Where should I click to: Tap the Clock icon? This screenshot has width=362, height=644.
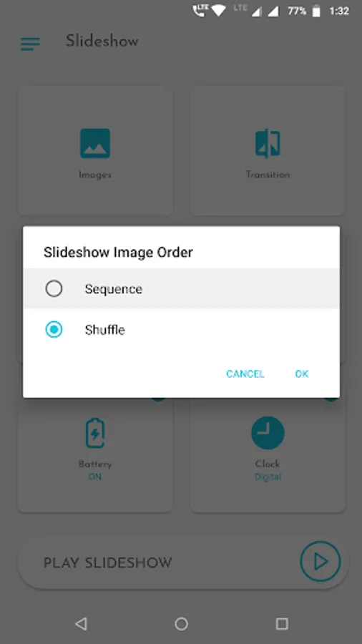(x=268, y=433)
